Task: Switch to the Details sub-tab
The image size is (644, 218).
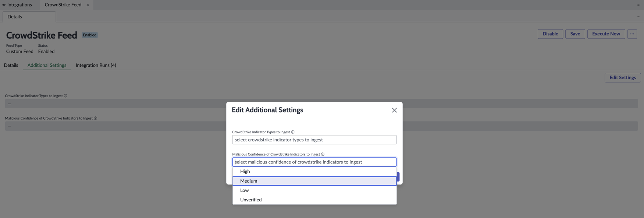Action: (x=11, y=65)
